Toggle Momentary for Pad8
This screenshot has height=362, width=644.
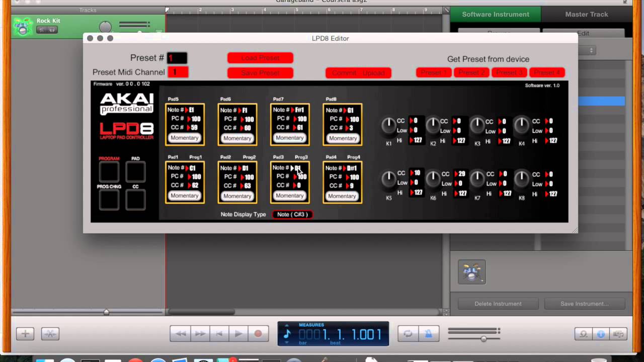(343, 138)
